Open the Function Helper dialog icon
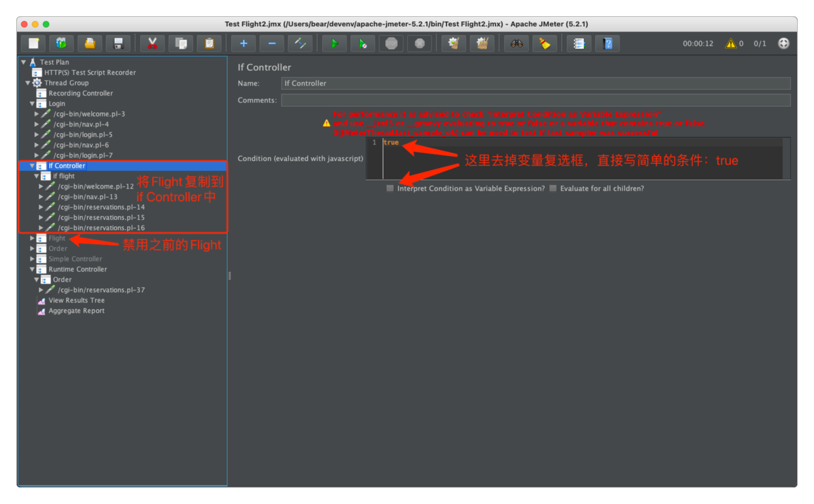Viewport: 814px width, 504px height. point(579,44)
